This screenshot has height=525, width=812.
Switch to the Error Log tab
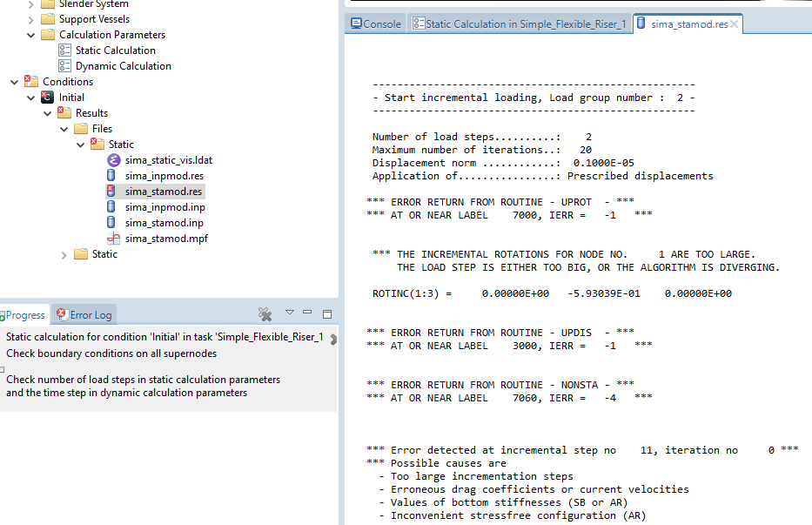coord(84,315)
